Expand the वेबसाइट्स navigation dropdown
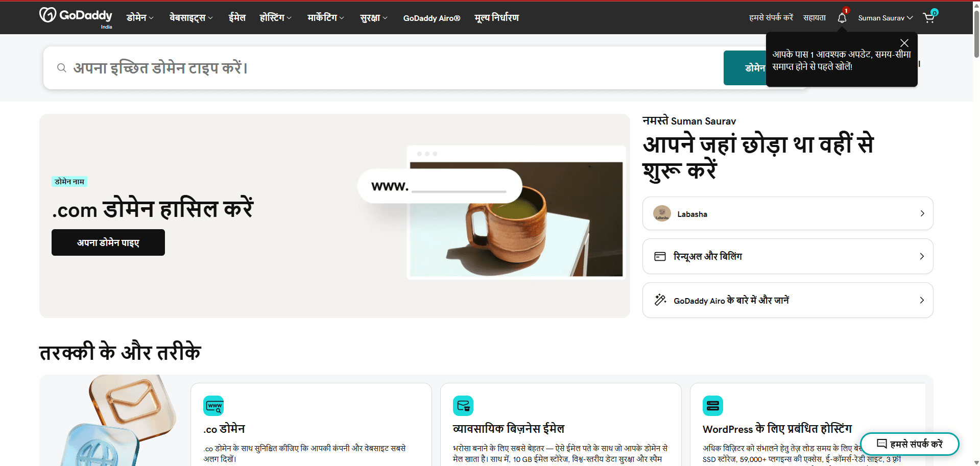 (191, 18)
